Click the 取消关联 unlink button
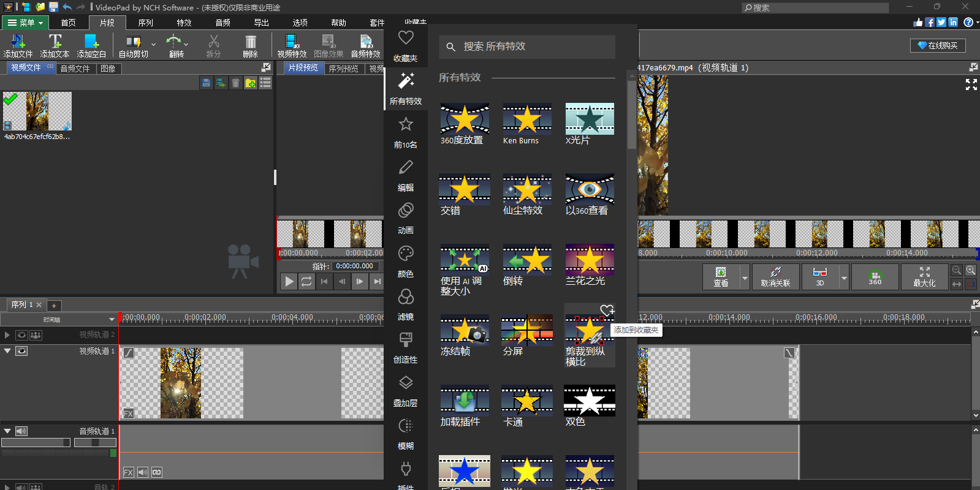Viewport: 980px width, 490px height. 775,277
